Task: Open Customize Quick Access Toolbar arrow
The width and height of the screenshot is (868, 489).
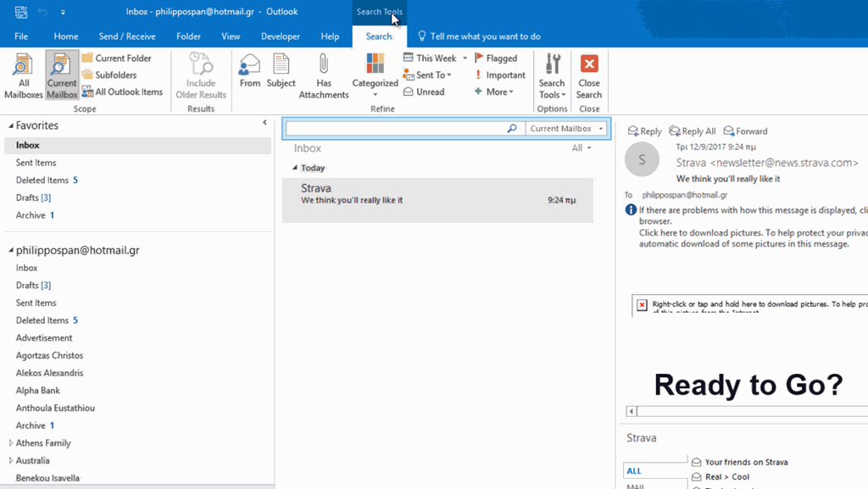Action: tap(63, 12)
